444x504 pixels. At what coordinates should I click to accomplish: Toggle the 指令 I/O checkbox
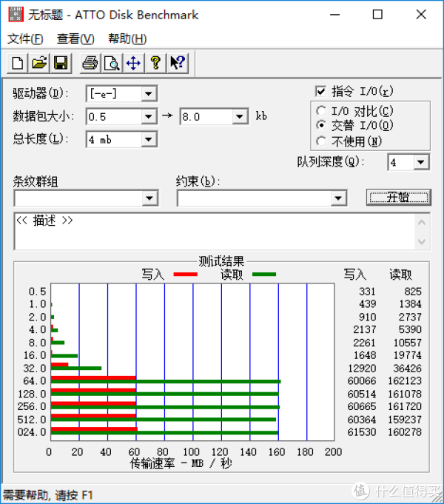pyautogui.click(x=320, y=92)
